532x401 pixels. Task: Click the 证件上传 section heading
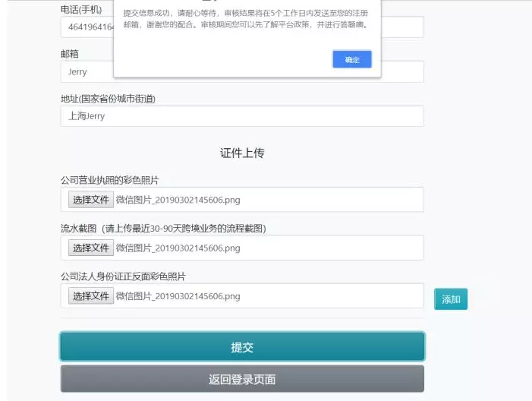(242, 153)
